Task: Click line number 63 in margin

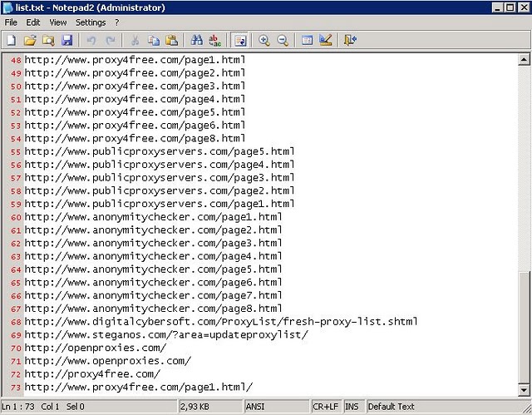Action: pos(16,257)
